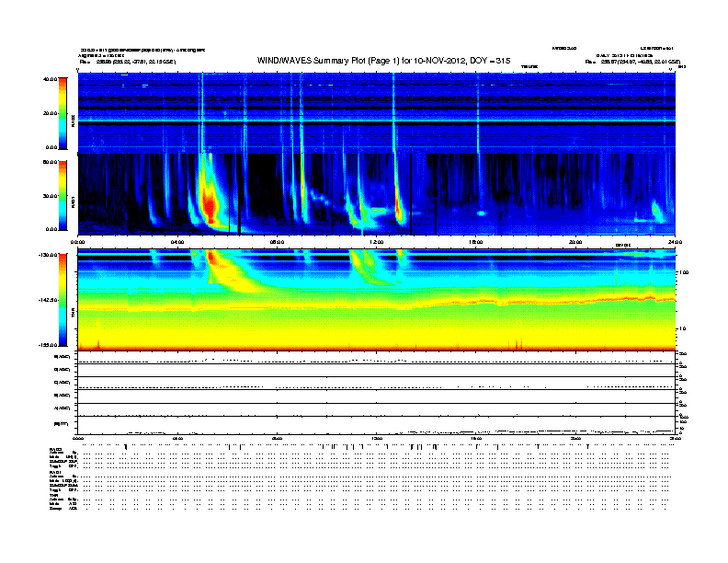Click the 100 frequency label right of TNR panel
Image resolution: width=728 pixels, height=563 pixels.
[x=684, y=272]
